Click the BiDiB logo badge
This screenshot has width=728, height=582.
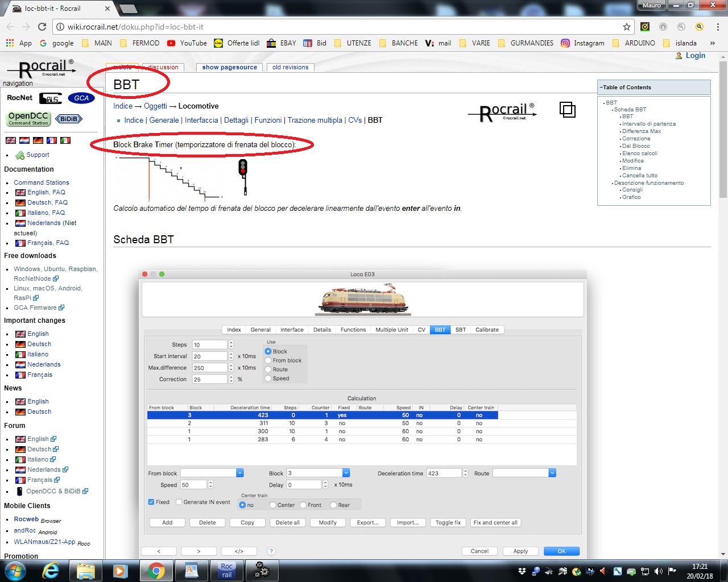(x=69, y=119)
